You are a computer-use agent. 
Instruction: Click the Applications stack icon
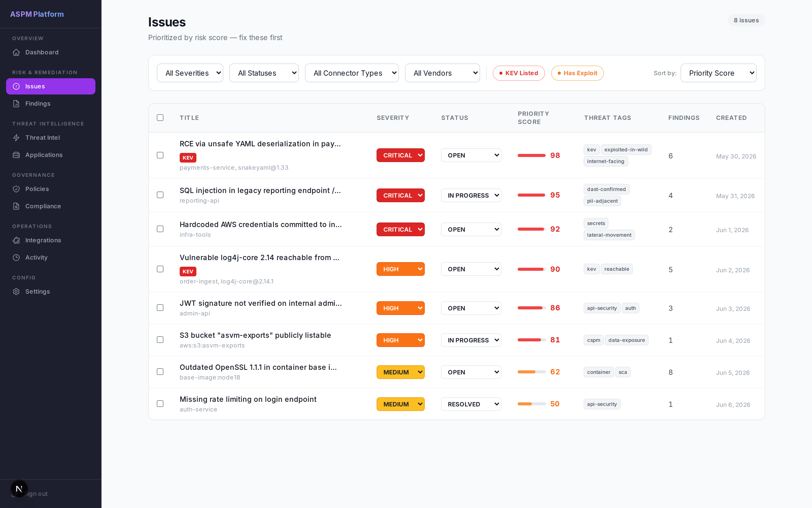16,155
